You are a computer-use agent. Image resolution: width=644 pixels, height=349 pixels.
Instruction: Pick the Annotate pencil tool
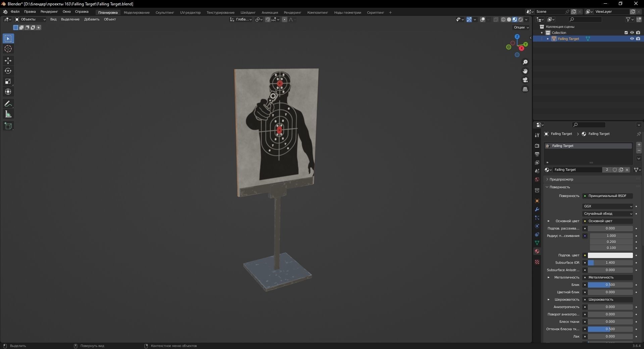[8, 104]
